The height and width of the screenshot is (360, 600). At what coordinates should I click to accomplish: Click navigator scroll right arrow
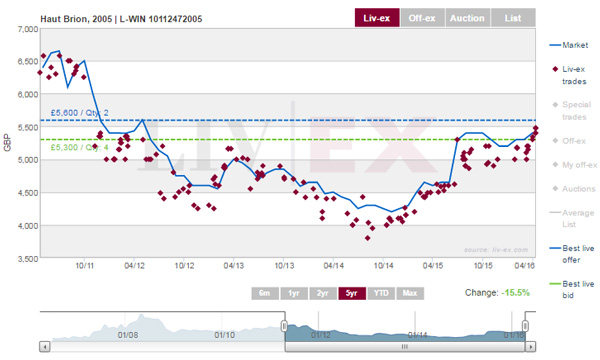coord(530,347)
